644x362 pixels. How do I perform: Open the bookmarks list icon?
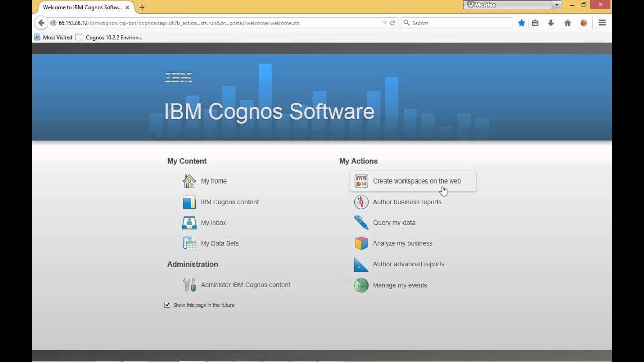[x=535, y=23]
